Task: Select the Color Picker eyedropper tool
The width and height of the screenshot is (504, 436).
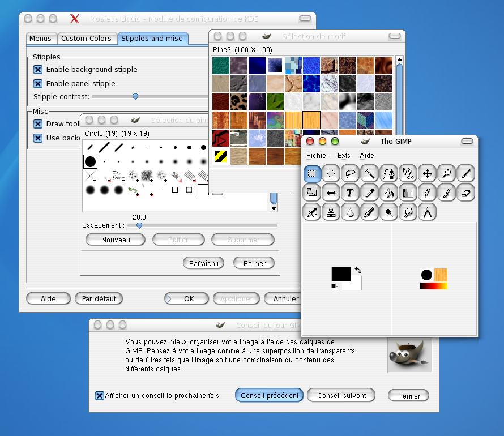Action: pos(370,193)
